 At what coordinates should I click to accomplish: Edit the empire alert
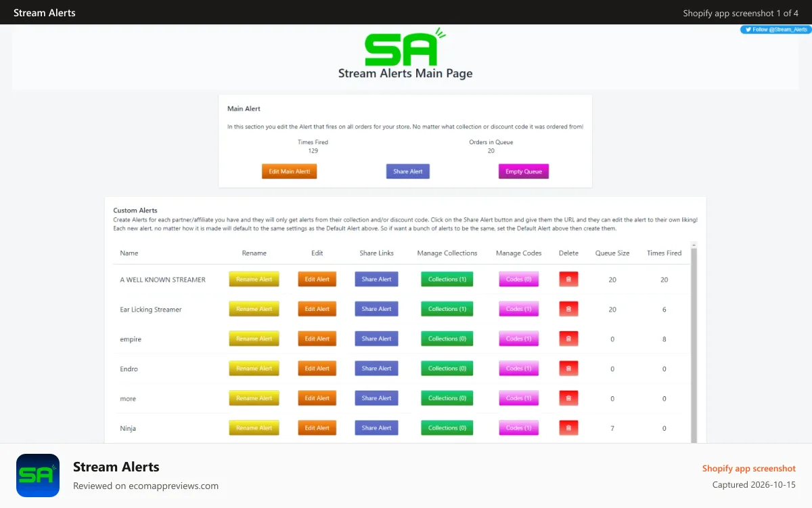pyautogui.click(x=317, y=339)
